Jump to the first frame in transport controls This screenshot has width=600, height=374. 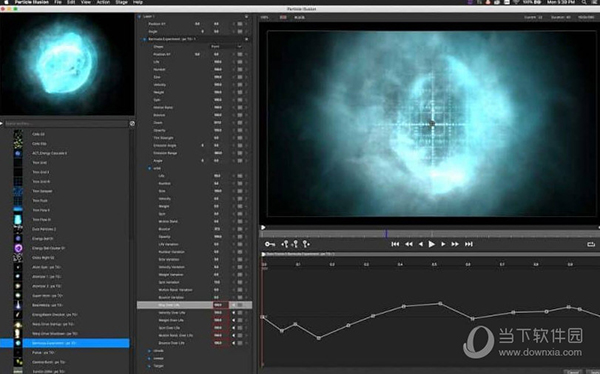[x=395, y=244]
